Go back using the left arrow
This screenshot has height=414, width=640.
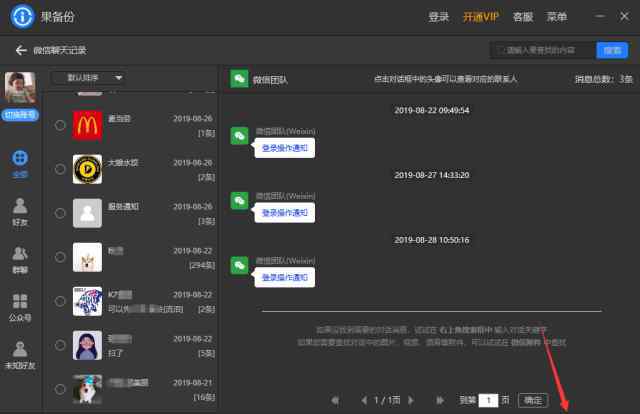[21, 50]
